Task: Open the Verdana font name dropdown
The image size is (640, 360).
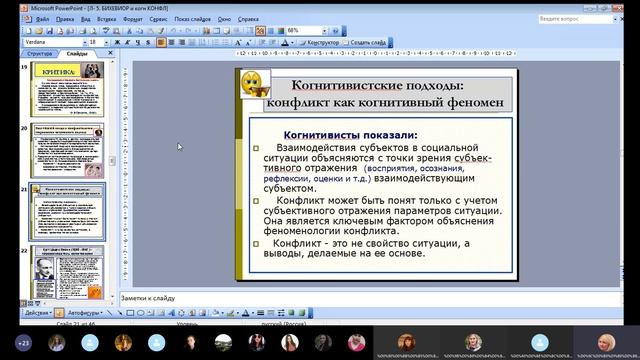Action: [x=85, y=42]
